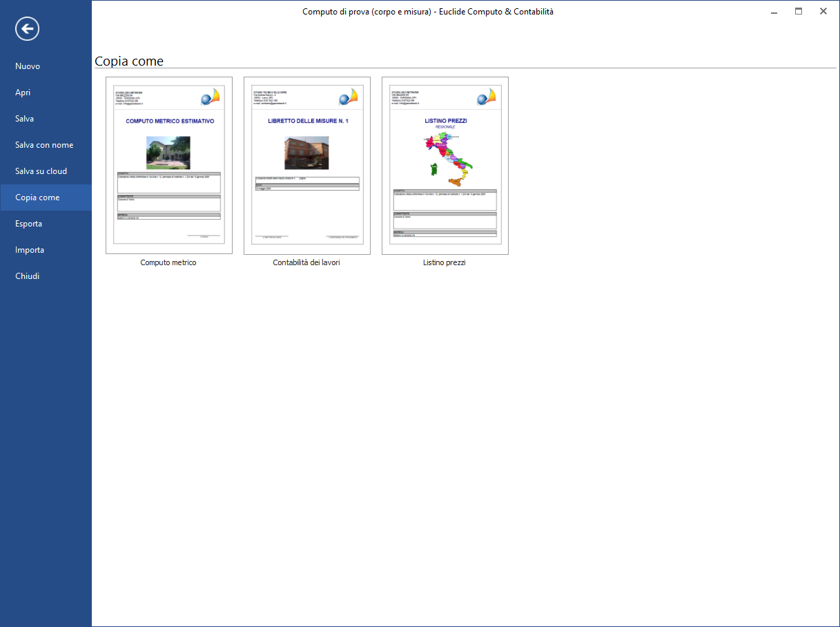This screenshot has width=840, height=627.
Task: Choose Salva con nome option
Action: (x=44, y=145)
